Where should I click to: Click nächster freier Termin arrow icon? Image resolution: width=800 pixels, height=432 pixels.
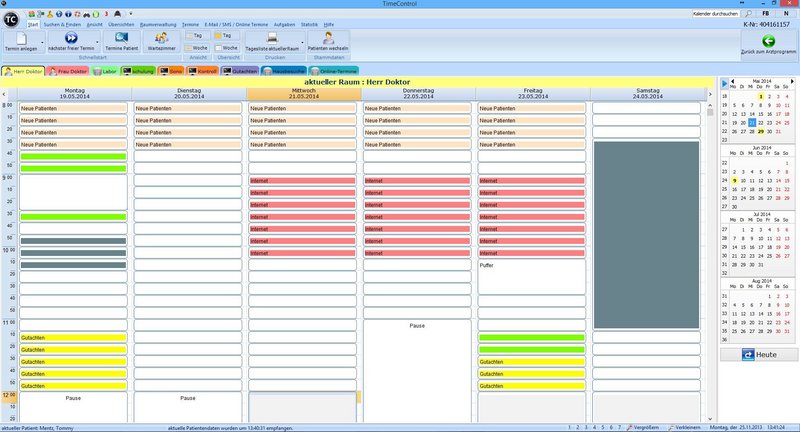tap(72, 37)
